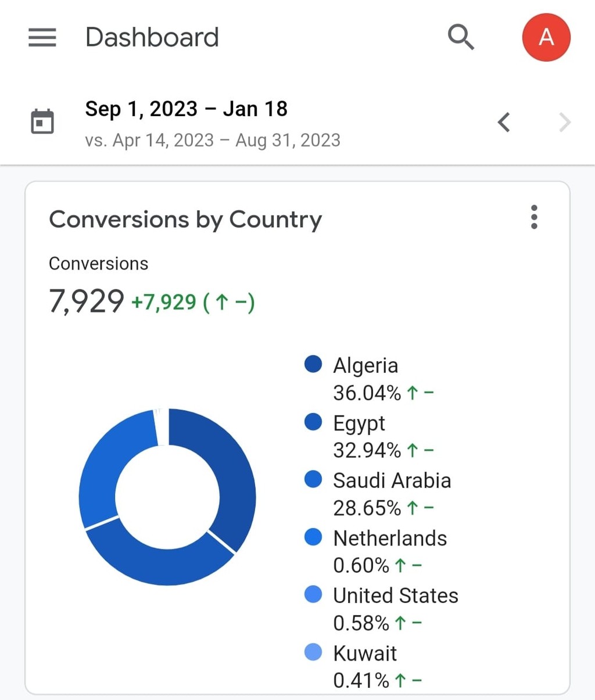Click the Conversions by Country card title
595x700 pixels.
(x=185, y=220)
